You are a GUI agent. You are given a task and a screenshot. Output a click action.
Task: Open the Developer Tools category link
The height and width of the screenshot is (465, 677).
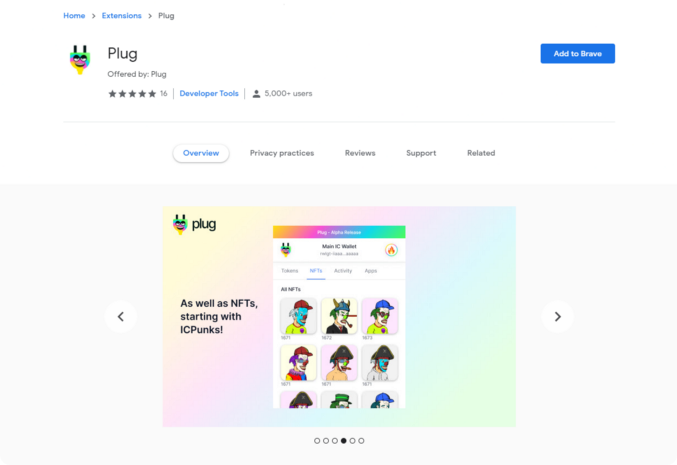coord(209,94)
